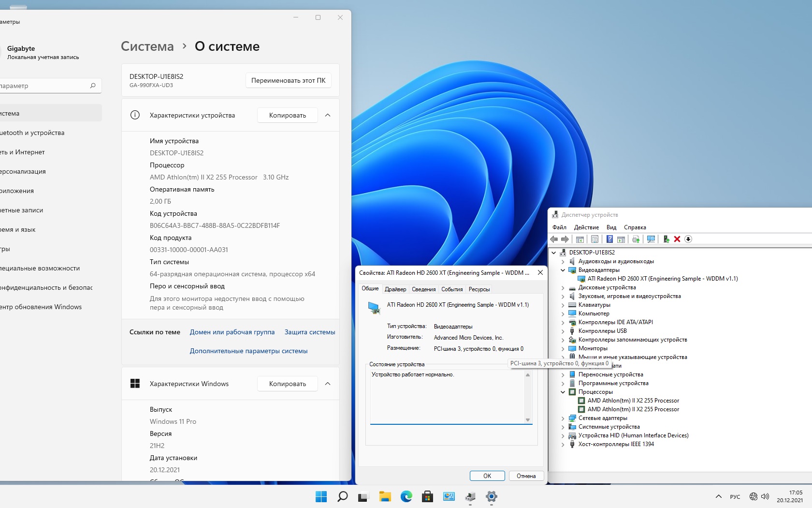This screenshot has width=812, height=508.
Task: Open Защита системы link
Action: click(x=310, y=332)
